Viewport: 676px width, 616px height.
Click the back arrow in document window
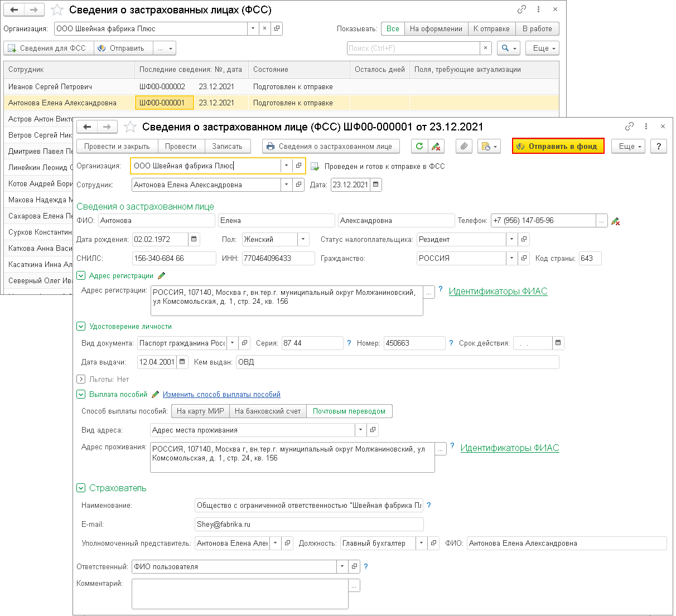coord(87,127)
